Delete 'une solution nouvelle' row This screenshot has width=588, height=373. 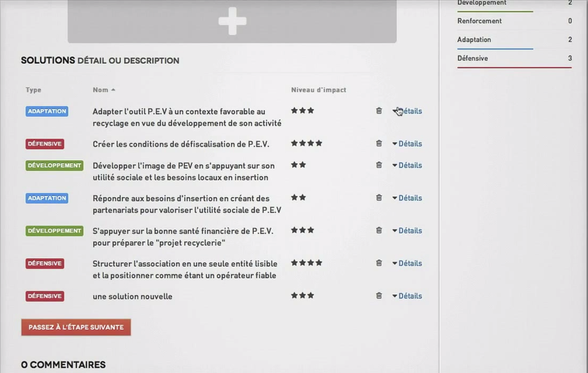pos(379,295)
